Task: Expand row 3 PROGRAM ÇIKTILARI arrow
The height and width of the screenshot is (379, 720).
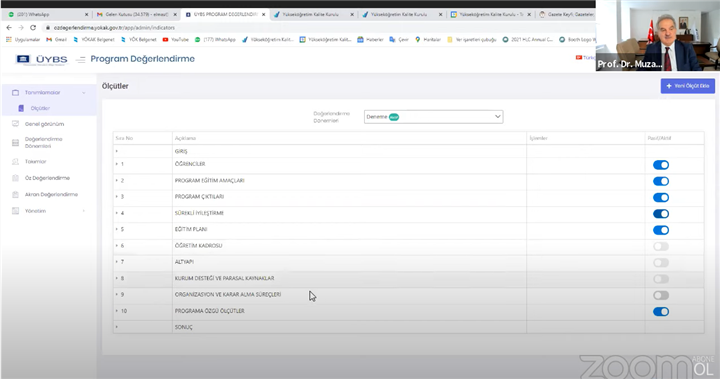Action: pyautogui.click(x=117, y=197)
